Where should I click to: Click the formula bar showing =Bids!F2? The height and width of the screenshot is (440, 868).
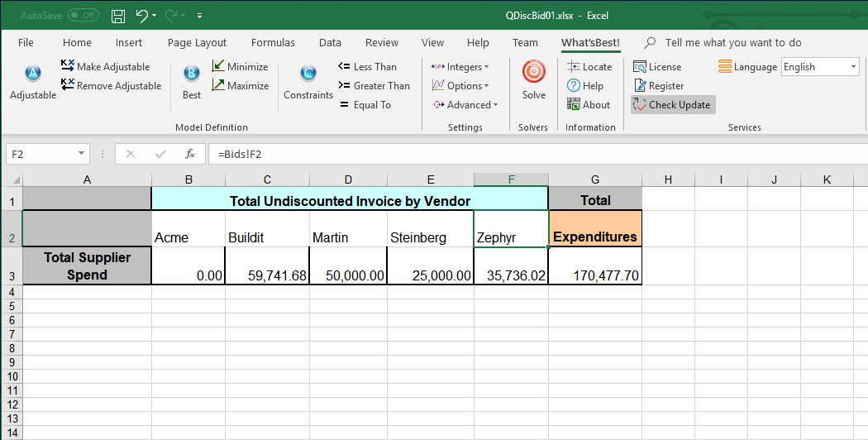(537, 154)
